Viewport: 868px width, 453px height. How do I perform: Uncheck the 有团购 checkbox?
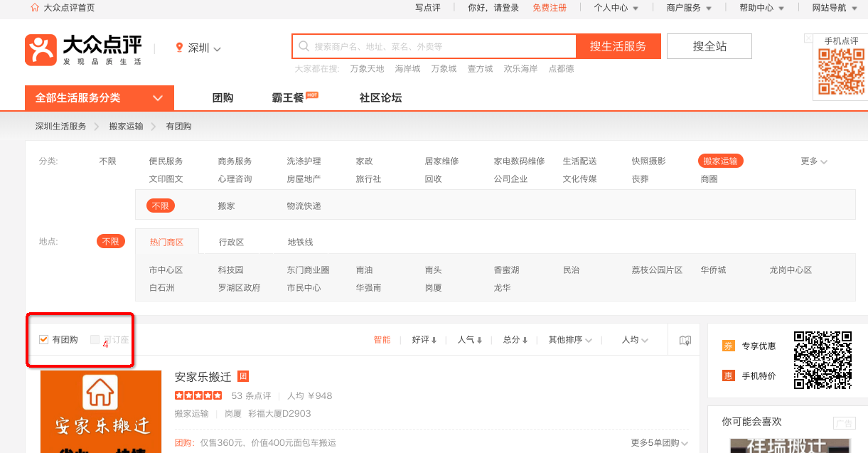pyautogui.click(x=43, y=340)
